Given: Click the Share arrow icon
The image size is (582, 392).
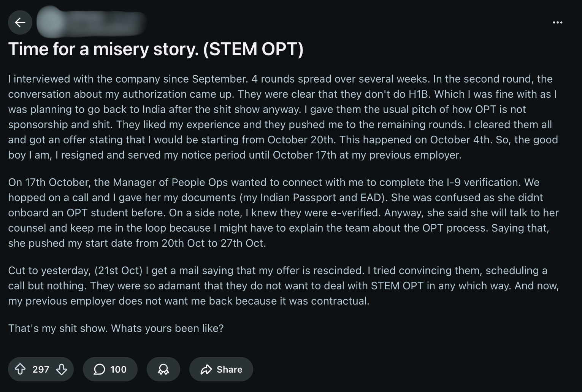Looking at the screenshot, I should [206, 369].
